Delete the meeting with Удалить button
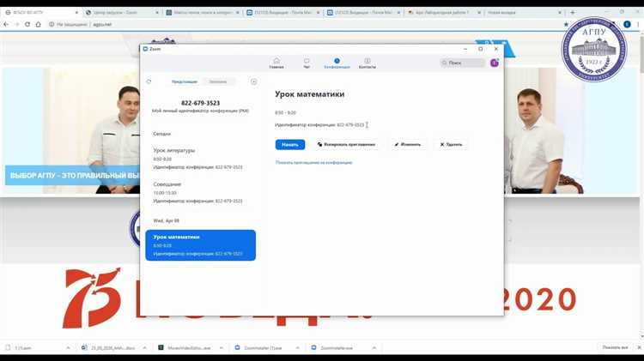Viewport: 644px width, 361px height. (x=451, y=144)
